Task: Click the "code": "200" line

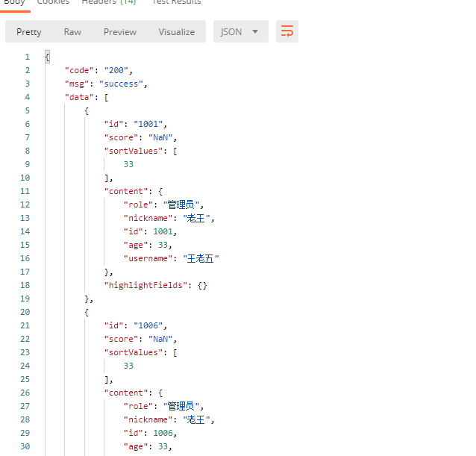Action: (99, 70)
